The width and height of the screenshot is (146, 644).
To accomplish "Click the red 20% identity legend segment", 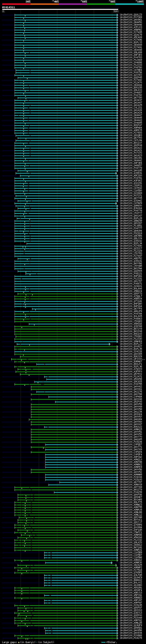I will 16,4.
